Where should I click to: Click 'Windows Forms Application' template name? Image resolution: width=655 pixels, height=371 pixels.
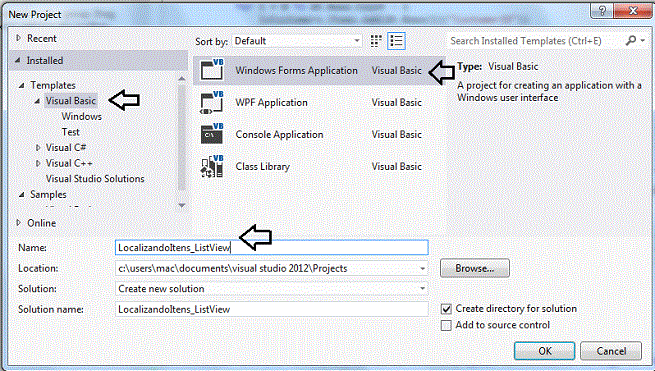(x=296, y=71)
